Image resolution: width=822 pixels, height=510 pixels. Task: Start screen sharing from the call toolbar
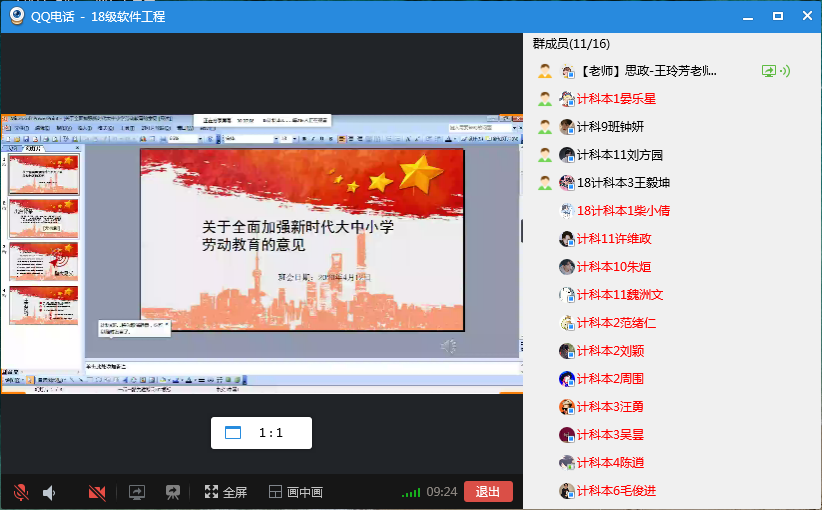[137, 492]
